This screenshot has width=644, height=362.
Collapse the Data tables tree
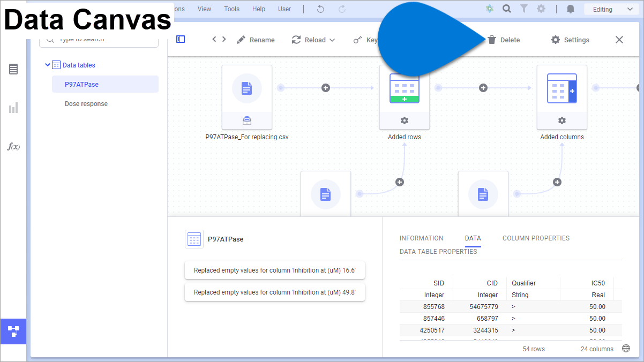pyautogui.click(x=47, y=65)
